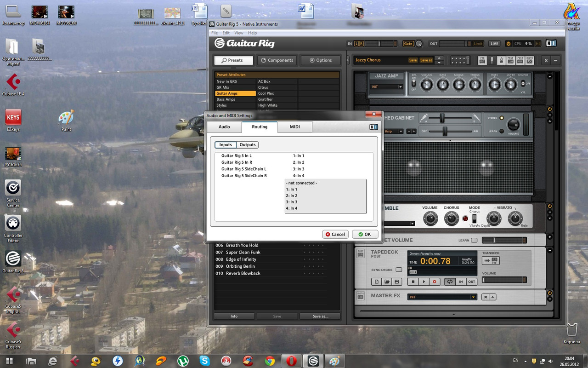Clear the rack with the X button
The height and width of the screenshot is (368, 588).
click(546, 60)
